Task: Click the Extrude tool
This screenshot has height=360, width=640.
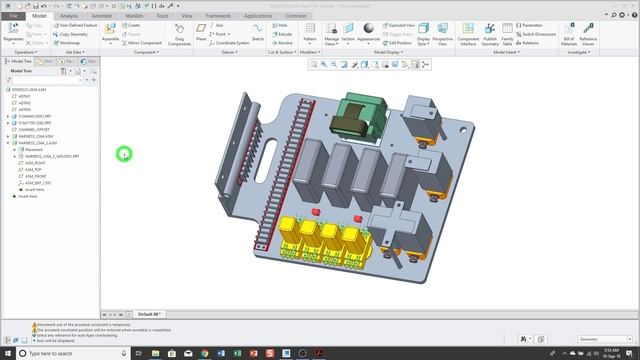Action: pyautogui.click(x=282, y=34)
